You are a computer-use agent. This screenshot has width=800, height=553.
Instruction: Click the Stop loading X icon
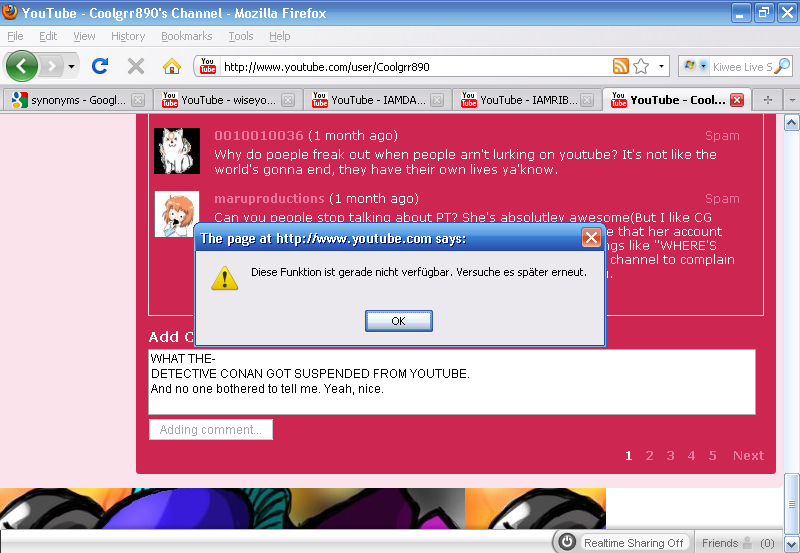136,66
